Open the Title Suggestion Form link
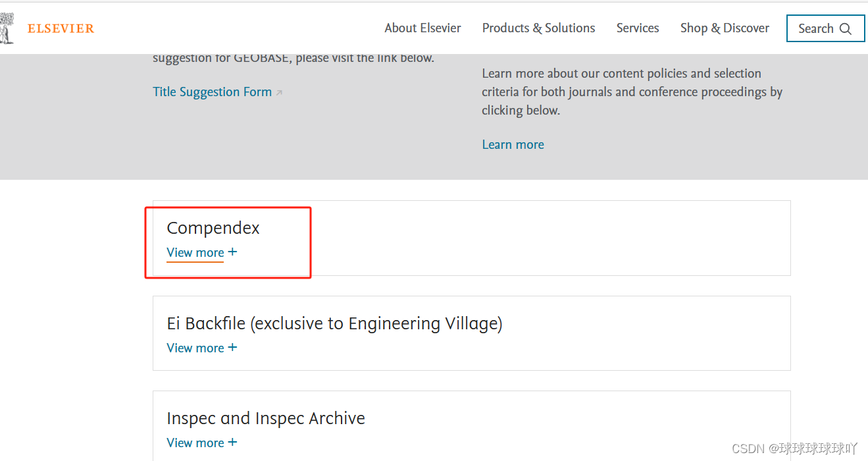This screenshot has width=868, height=461. click(212, 92)
